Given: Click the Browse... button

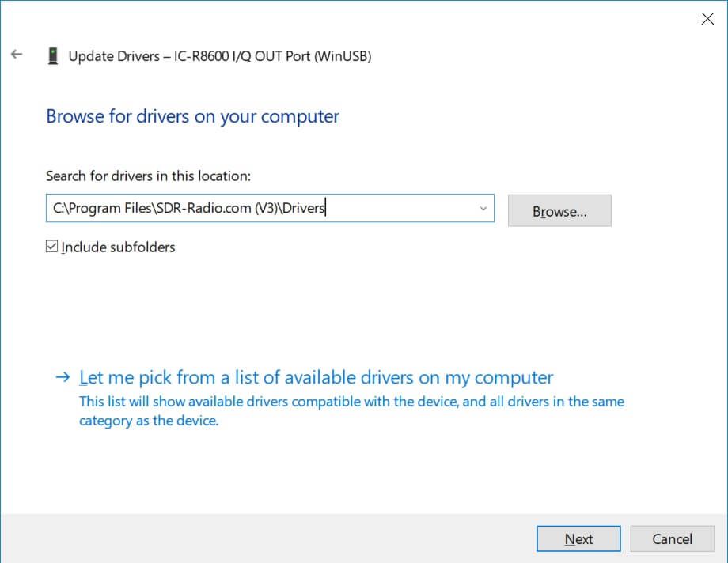Looking at the screenshot, I should pyautogui.click(x=559, y=210).
